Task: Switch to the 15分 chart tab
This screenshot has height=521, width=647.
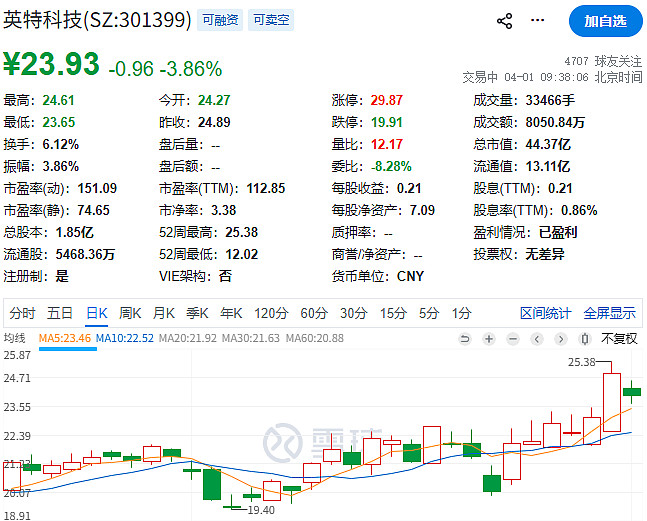Action: pos(393,313)
